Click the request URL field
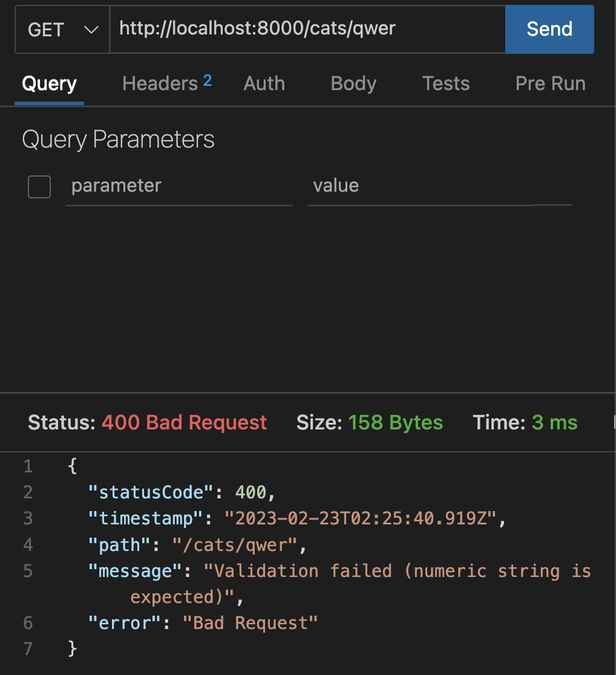Screen dimensions: 616x675 [x=307, y=29]
